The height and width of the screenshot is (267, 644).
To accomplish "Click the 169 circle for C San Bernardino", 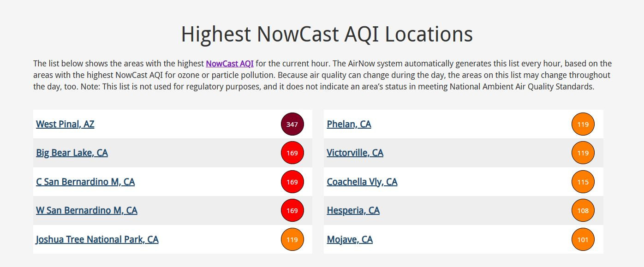I will 292,182.
